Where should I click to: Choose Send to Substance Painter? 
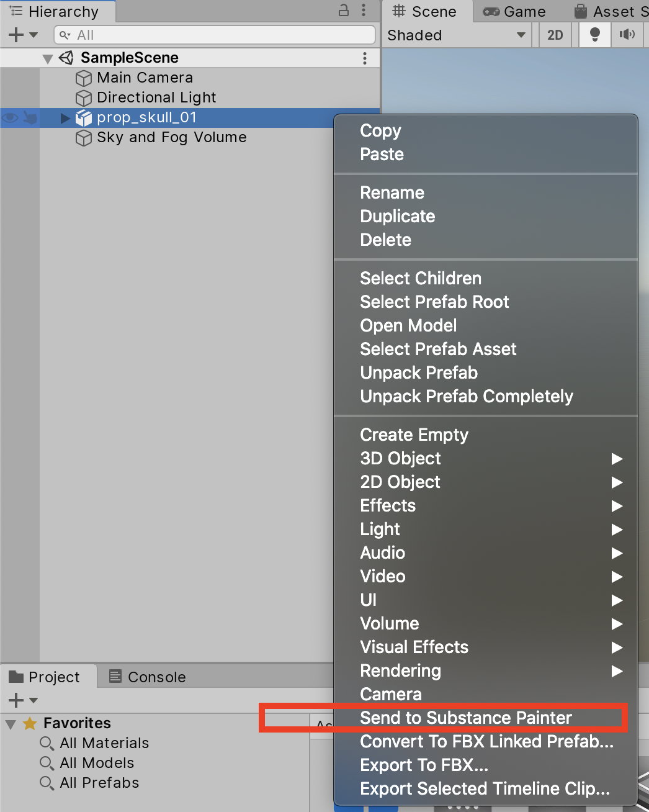coord(465,718)
